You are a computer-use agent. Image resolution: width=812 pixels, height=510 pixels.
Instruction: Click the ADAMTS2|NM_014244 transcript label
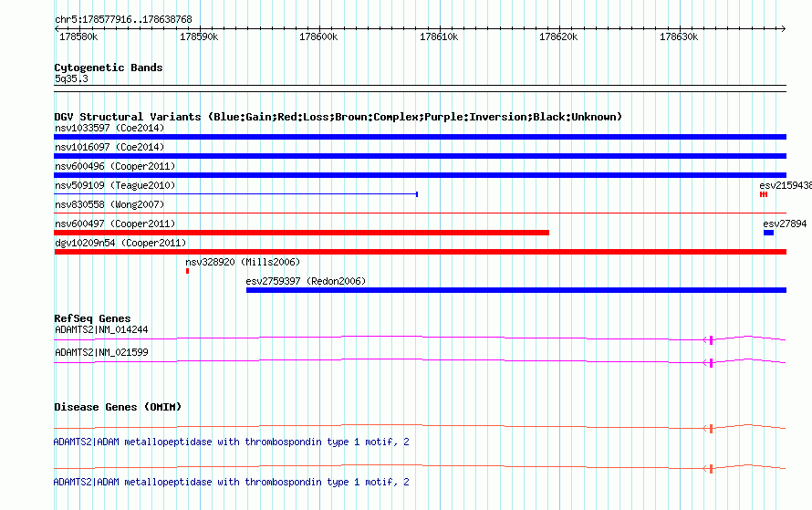101,329
